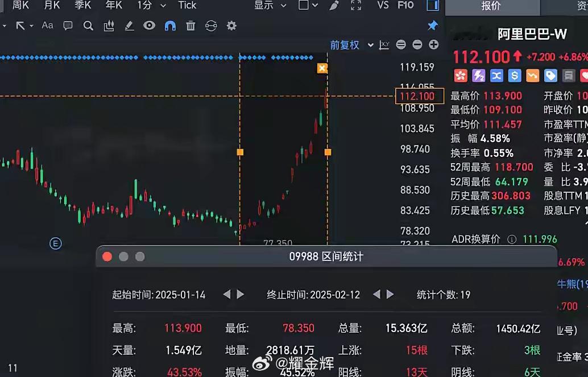Switch to weekly K-line (周K) tab

pos(20,5)
